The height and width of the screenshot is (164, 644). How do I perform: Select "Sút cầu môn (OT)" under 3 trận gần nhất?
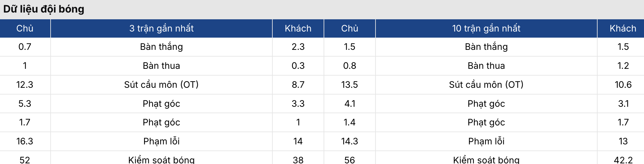pyautogui.click(x=161, y=85)
